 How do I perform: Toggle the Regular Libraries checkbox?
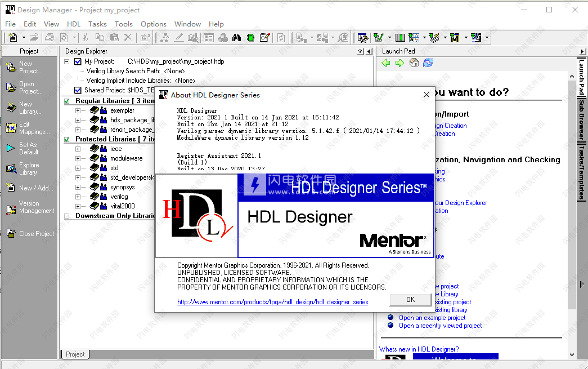(67, 101)
